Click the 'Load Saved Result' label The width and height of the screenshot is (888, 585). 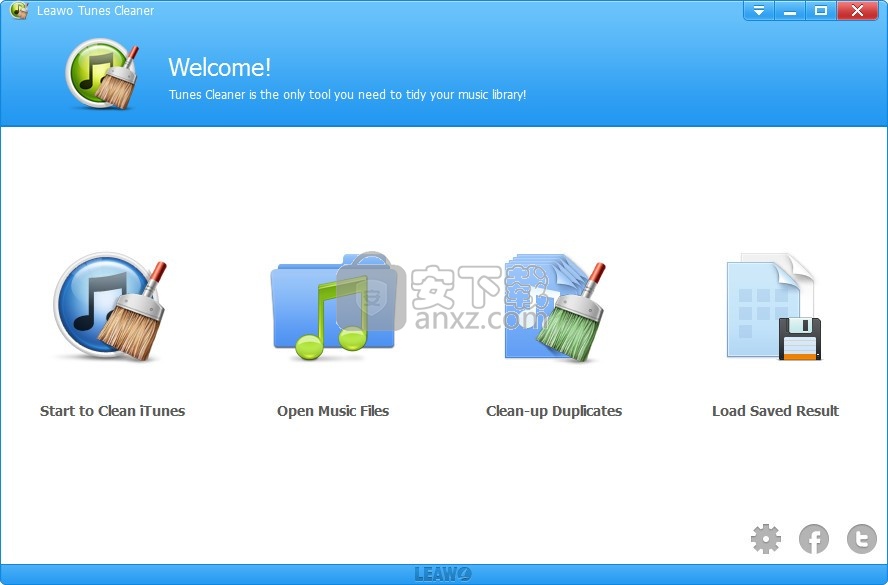click(775, 411)
